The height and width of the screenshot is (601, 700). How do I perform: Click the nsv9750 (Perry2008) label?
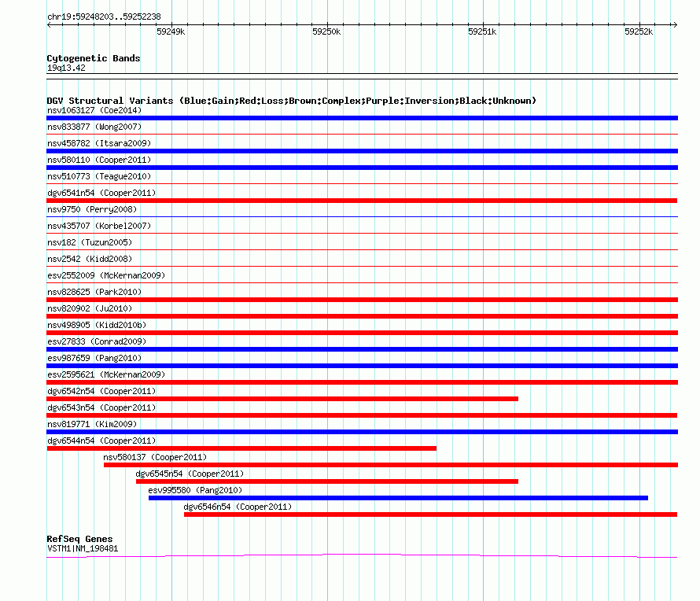92,209
